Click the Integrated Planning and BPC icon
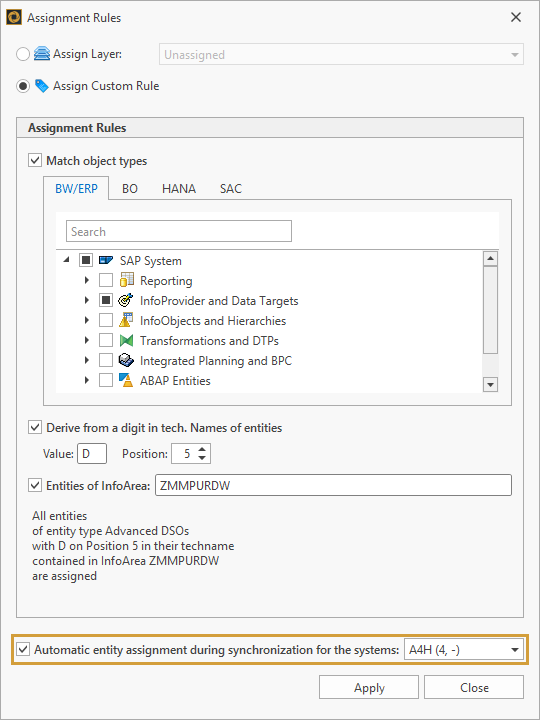 pos(126,360)
